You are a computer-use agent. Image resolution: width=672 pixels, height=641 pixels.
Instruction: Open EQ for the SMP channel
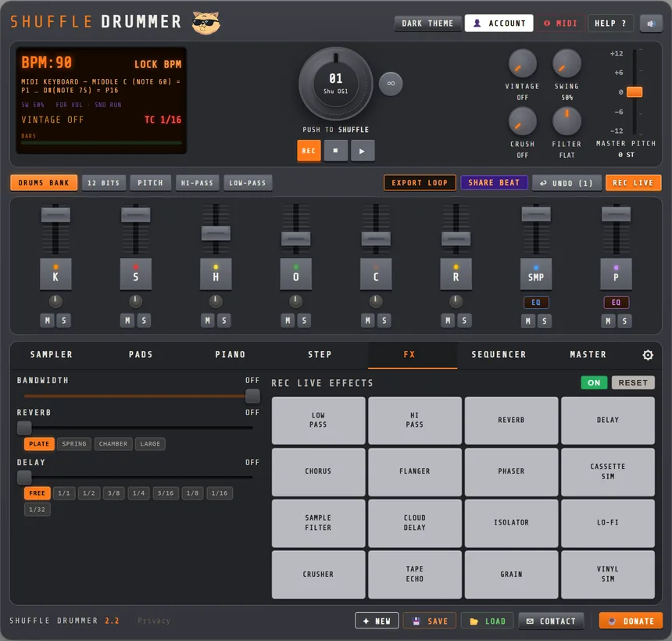536,303
